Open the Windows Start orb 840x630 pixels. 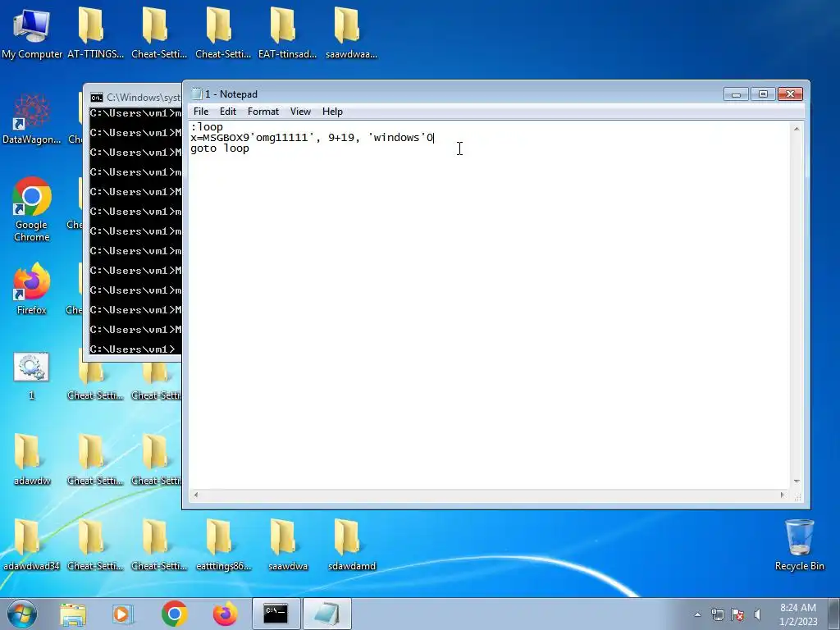22,614
